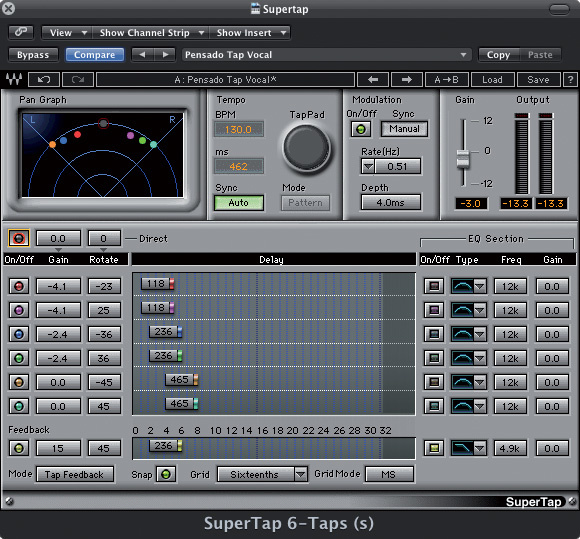
Task: Open help with question mark button
Action: tap(570, 80)
